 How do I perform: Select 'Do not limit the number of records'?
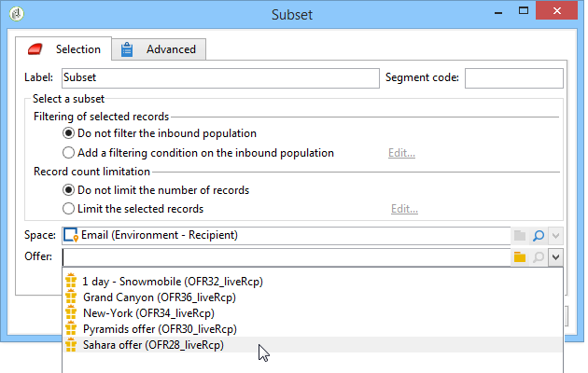(x=68, y=190)
